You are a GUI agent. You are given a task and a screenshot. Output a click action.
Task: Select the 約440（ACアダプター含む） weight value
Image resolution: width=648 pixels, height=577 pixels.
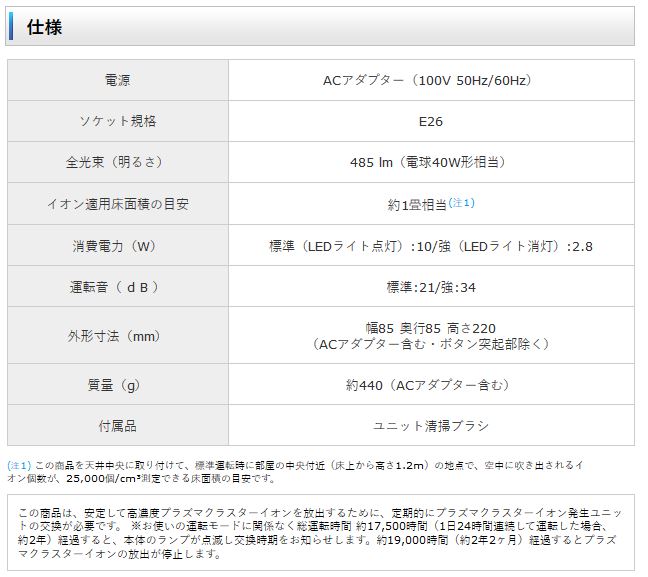tap(431, 384)
